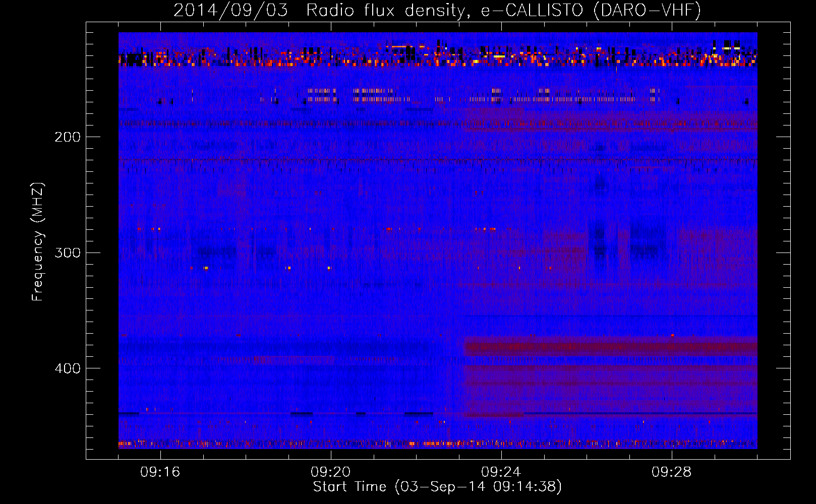Click the plot title '2014/09/03 Radio flux density'
Image resolution: width=816 pixels, height=504 pixels.
tap(437, 10)
